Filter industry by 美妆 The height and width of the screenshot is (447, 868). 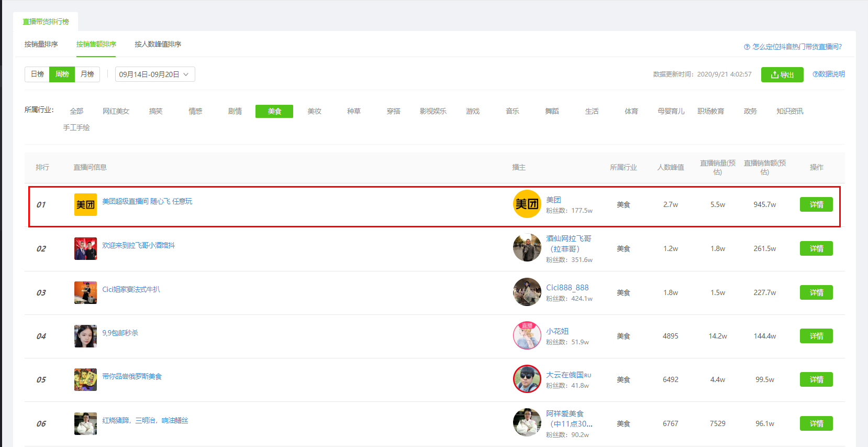click(x=314, y=111)
